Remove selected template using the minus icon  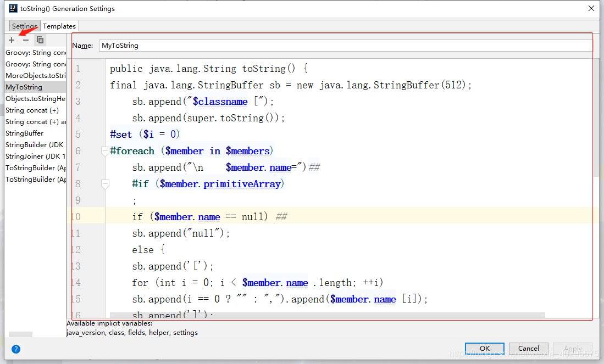click(x=25, y=40)
